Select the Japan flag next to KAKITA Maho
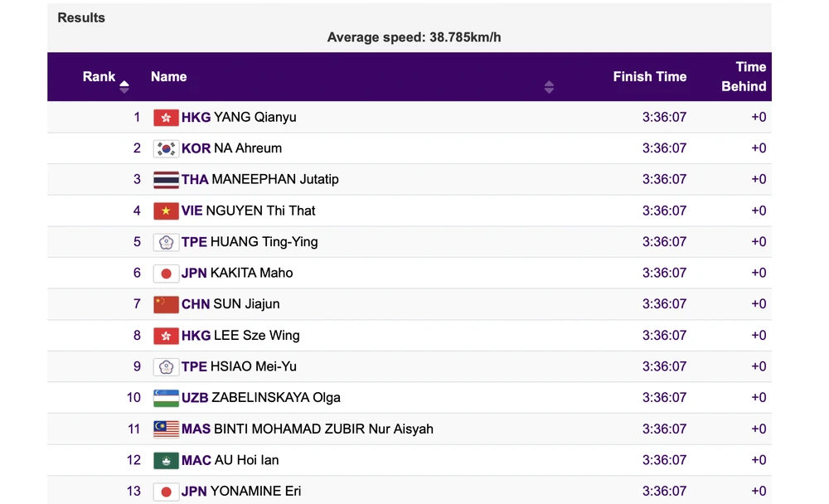 pos(166,273)
